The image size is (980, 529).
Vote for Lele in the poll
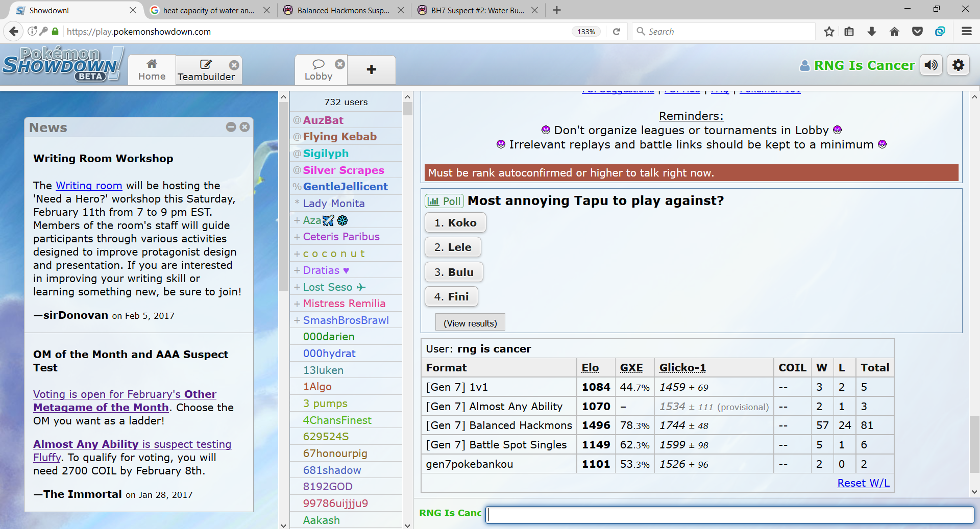coord(453,247)
